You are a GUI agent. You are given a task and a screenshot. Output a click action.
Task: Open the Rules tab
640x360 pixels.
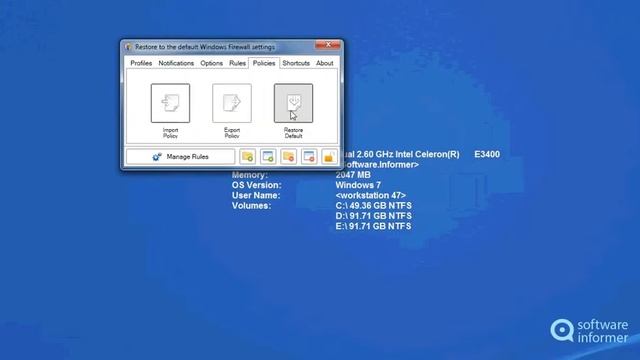[237, 63]
